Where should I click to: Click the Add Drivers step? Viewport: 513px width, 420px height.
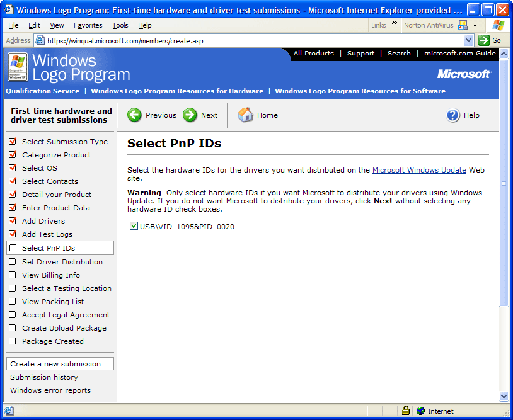pos(43,221)
